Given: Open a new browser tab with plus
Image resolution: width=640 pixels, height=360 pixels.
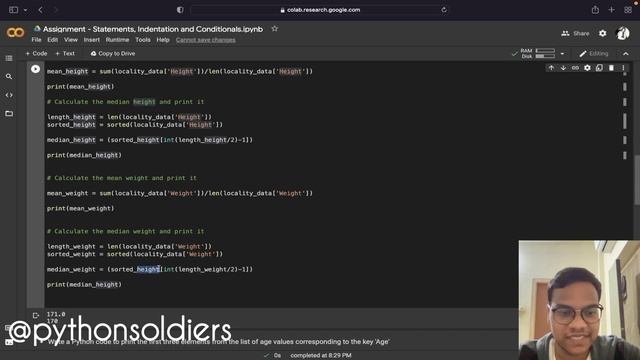Looking at the screenshot, I should tap(611, 10).
